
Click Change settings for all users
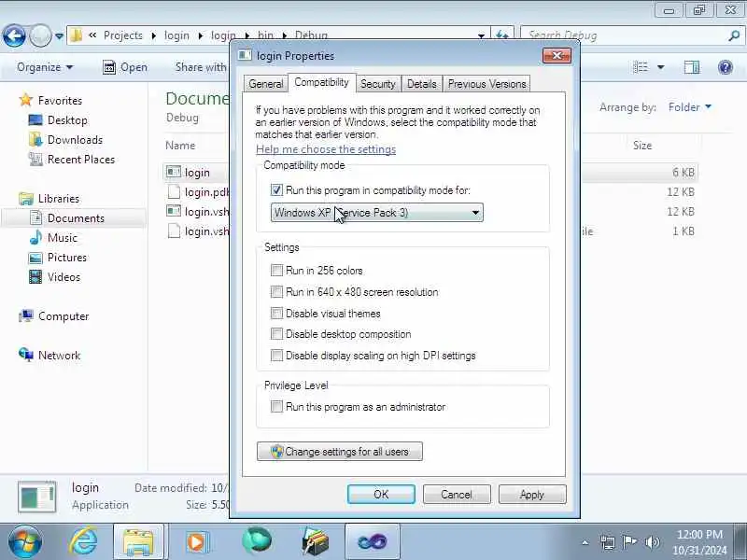(x=340, y=452)
